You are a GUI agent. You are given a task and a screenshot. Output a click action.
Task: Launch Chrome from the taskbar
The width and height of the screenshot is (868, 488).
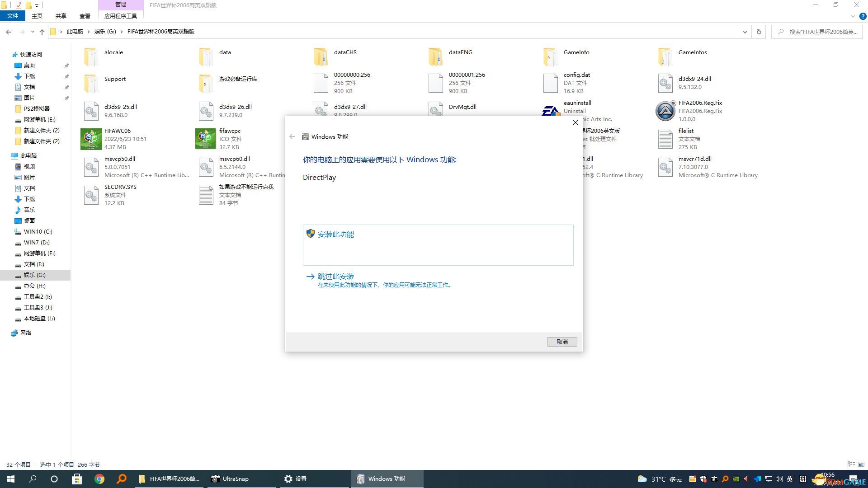99,479
